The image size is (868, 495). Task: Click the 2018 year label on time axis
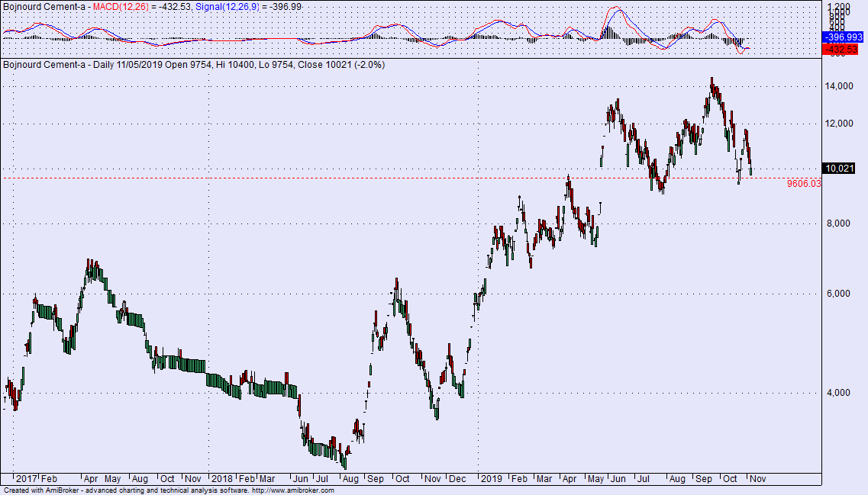click(222, 479)
